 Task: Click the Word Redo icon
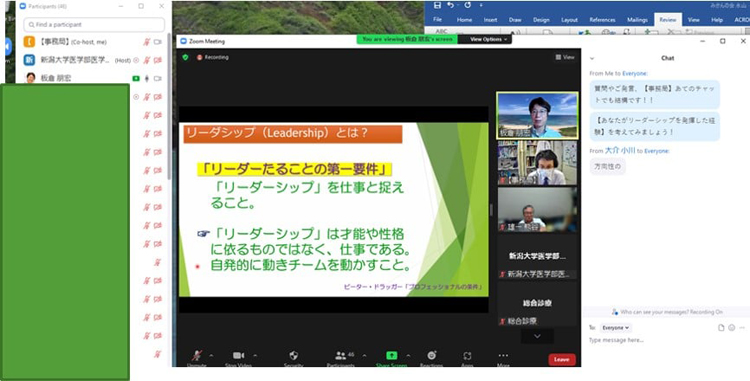click(467, 5)
